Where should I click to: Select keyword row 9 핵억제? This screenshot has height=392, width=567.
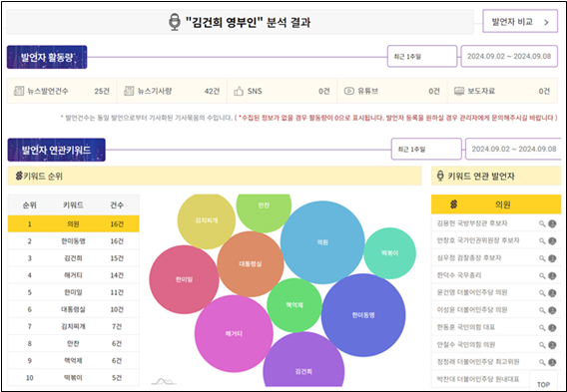point(74,360)
